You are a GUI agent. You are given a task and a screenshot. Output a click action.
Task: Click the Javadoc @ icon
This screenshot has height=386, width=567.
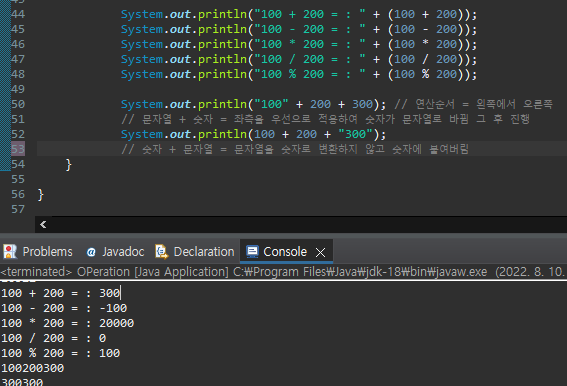coord(91,252)
